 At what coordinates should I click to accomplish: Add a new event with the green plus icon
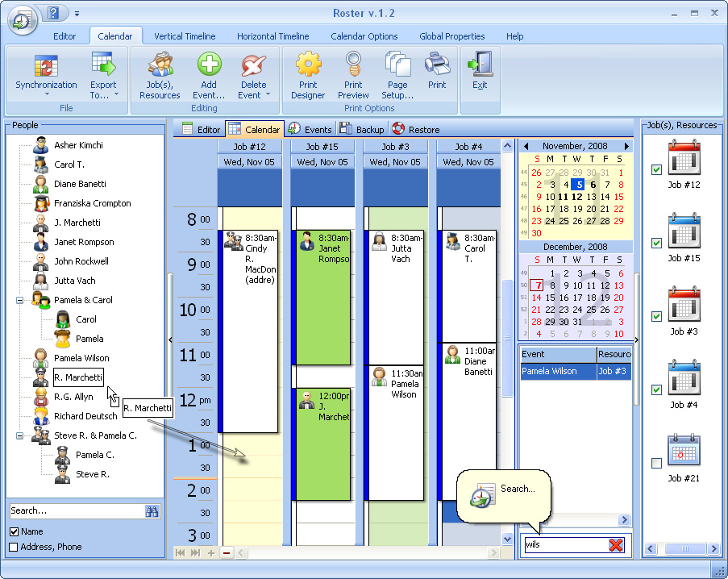pos(209,71)
